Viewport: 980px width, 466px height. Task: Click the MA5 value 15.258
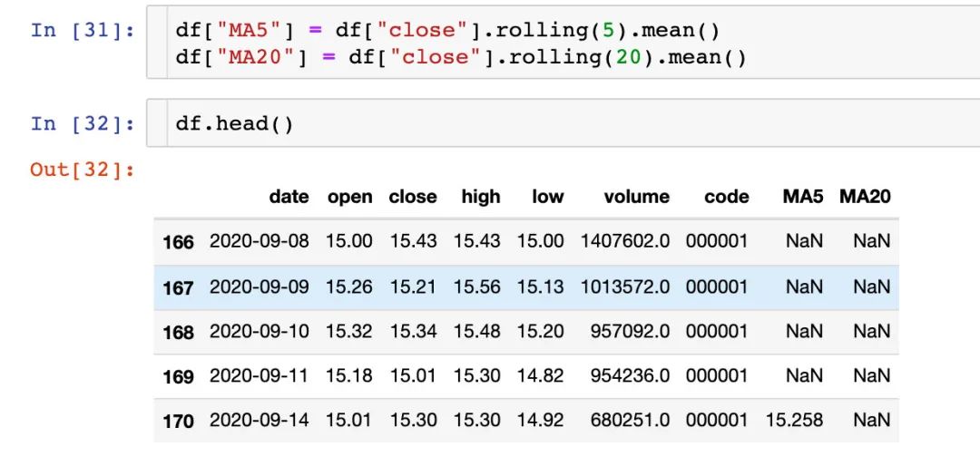(x=794, y=421)
